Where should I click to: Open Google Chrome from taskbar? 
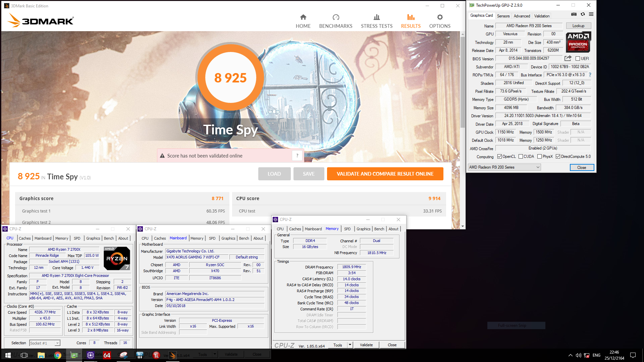58,355
